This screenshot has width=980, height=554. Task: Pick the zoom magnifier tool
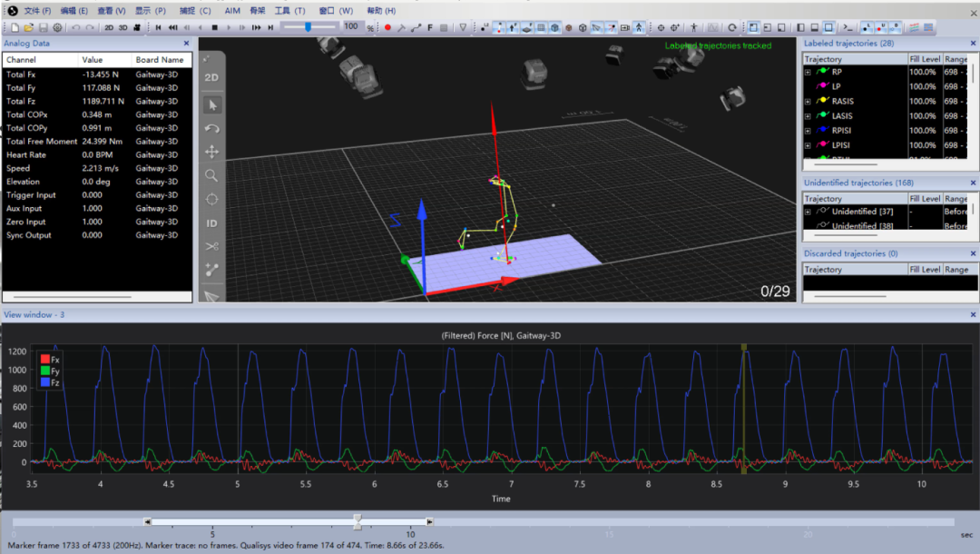pos(211,175)
